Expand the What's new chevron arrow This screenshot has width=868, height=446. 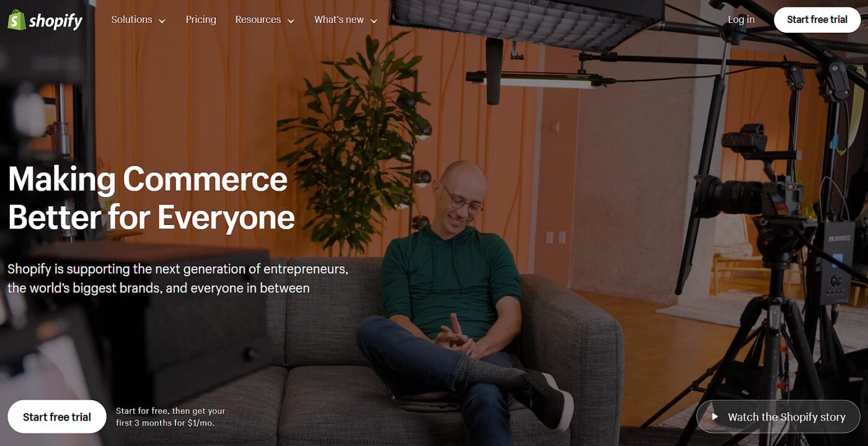tap(374, 21)
